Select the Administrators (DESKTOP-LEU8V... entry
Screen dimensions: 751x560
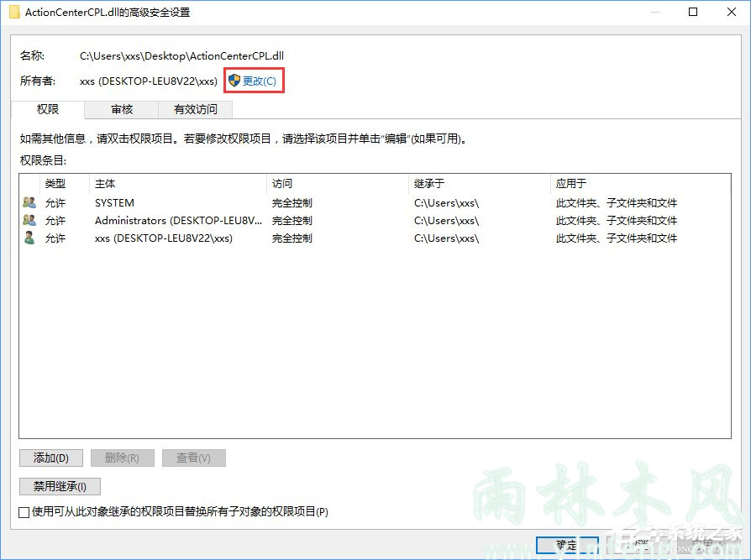[178, 221]
